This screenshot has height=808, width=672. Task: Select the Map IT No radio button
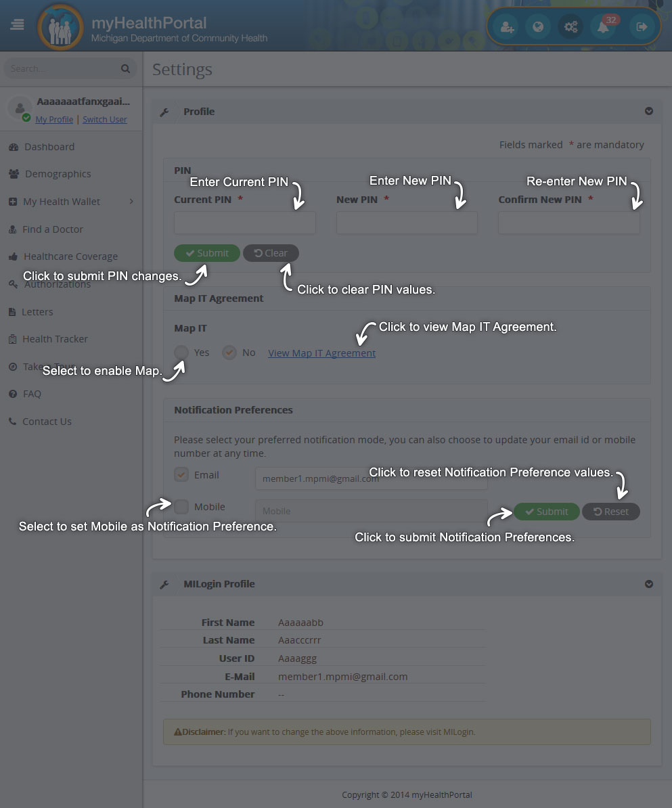click(229, 353)
